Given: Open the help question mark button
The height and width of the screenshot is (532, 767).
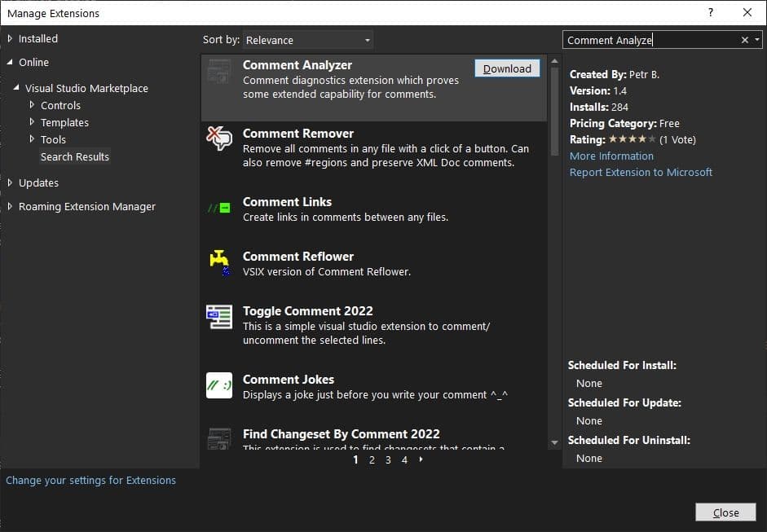Looking at the screenshot, I should pyautogui.click(x=711, y=13).
